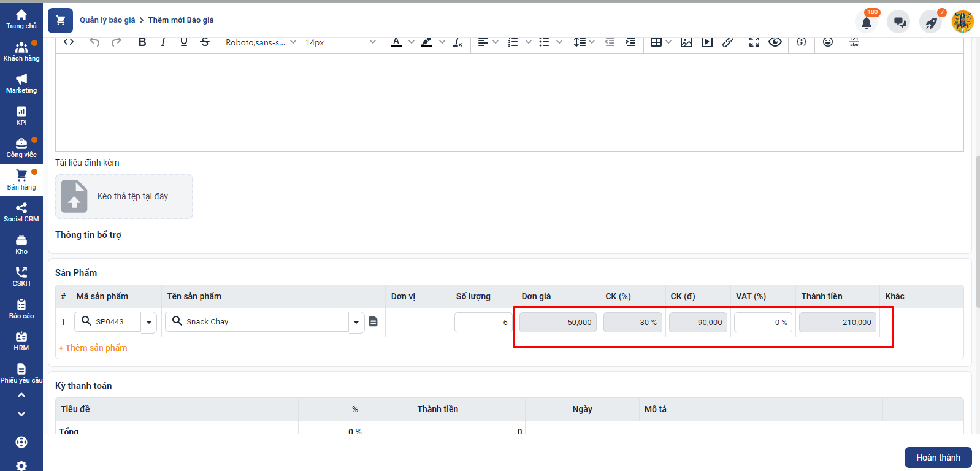
Task: Open product code SP0443 dropdown arrow
Action: (x=149, y=322)
